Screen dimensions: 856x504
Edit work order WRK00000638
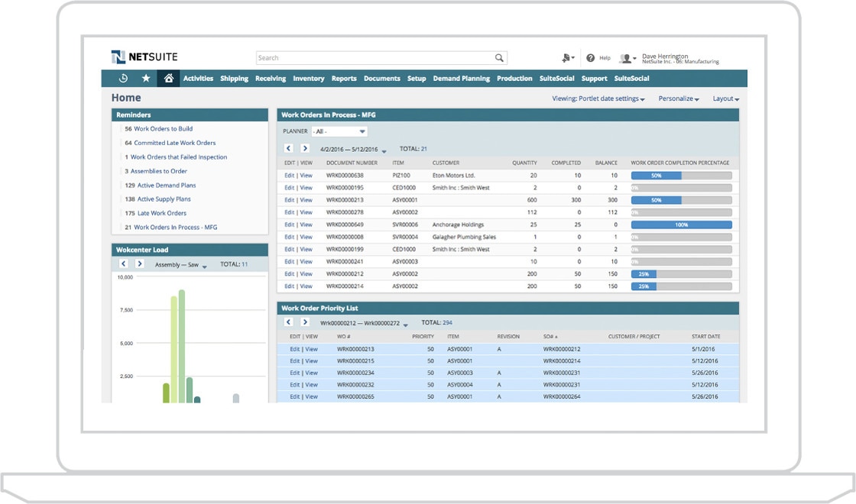pyautogui.click(x=290, y=175)
